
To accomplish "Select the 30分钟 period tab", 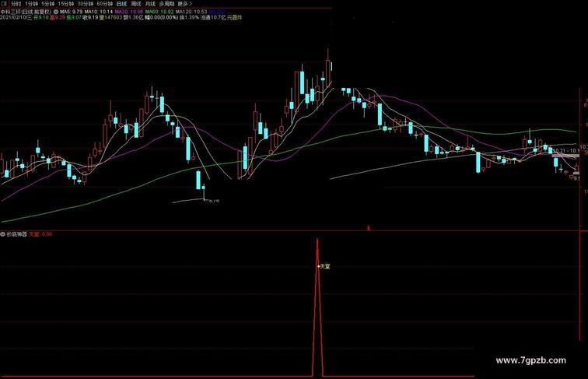I will [x=86, y=4].
